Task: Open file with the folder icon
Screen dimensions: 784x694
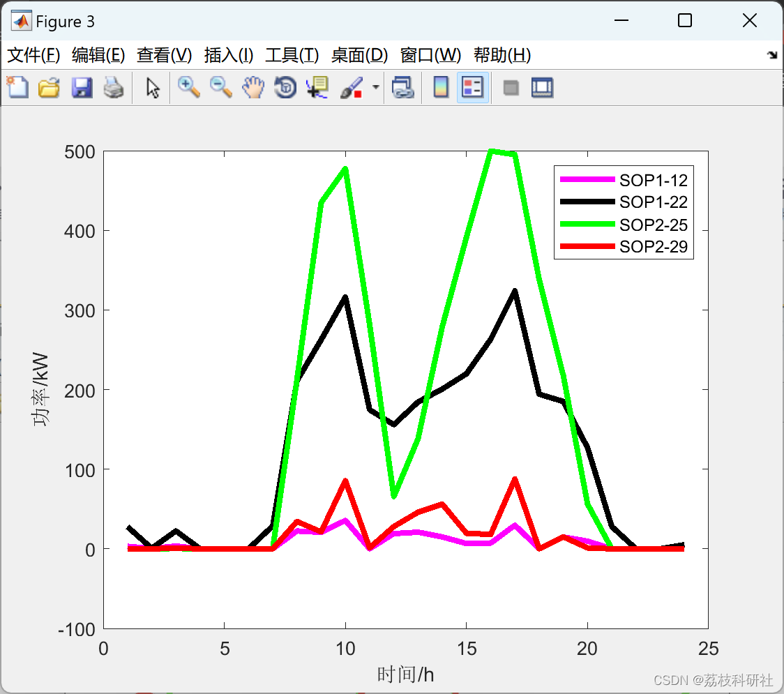Action: (x=49, y=87)
